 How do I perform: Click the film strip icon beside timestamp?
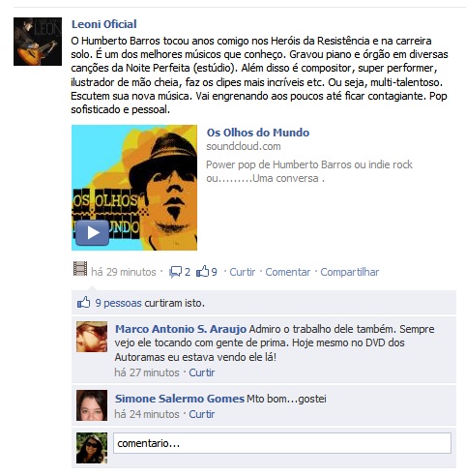(80, 269)
